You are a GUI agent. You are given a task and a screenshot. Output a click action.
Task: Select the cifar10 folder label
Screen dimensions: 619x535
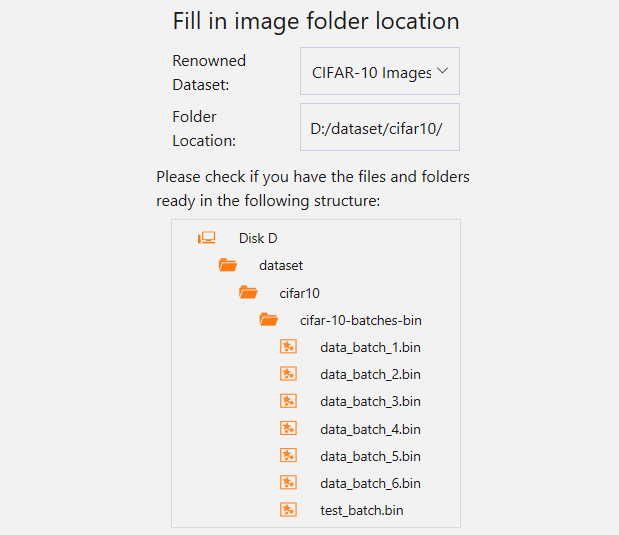[300, 293]
